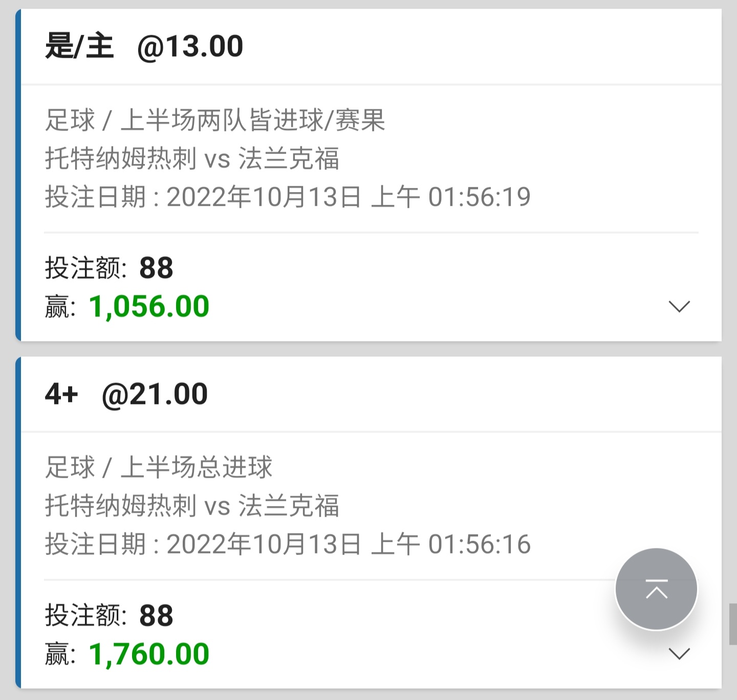Open the 上半场总进球 market line
The width and height of the screenshot is (737, 700).
coord(159,468)
